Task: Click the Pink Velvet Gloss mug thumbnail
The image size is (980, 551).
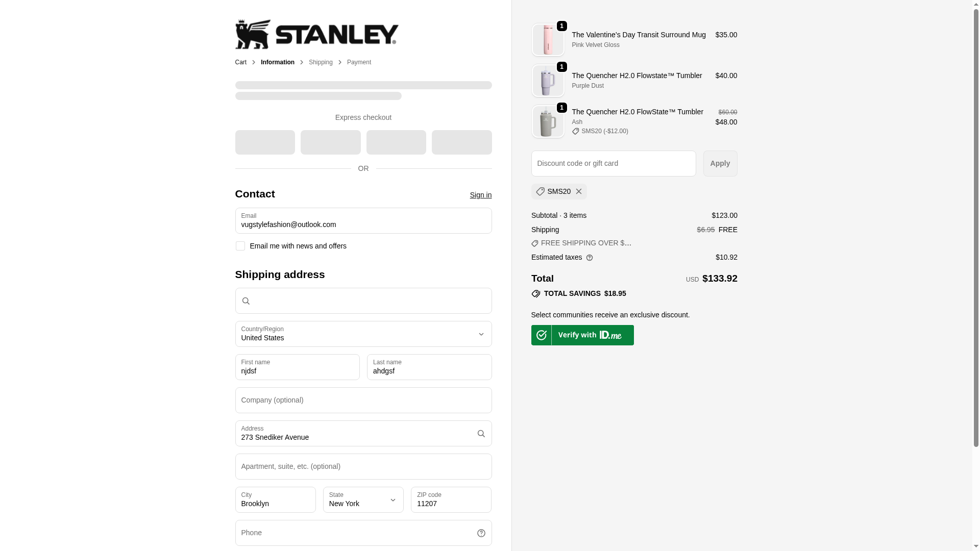Action: click(548, 40)
